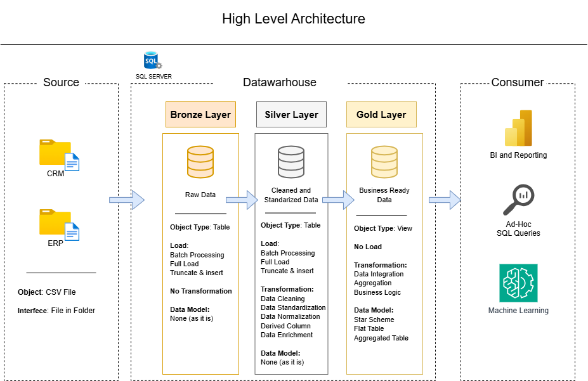The width and height of the screenshot is (588, 381).
Task: Click the Gold Layer header box
Action: tap(381, 114)
